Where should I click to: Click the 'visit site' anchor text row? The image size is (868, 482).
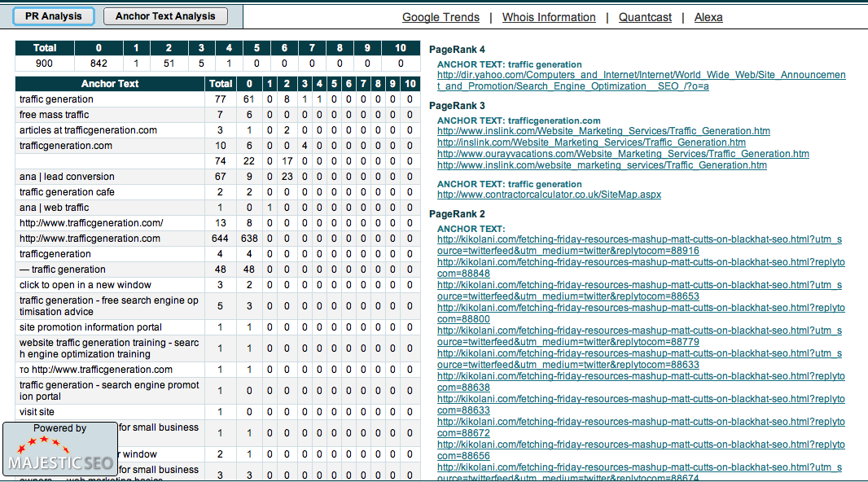[x=37, y=412]
